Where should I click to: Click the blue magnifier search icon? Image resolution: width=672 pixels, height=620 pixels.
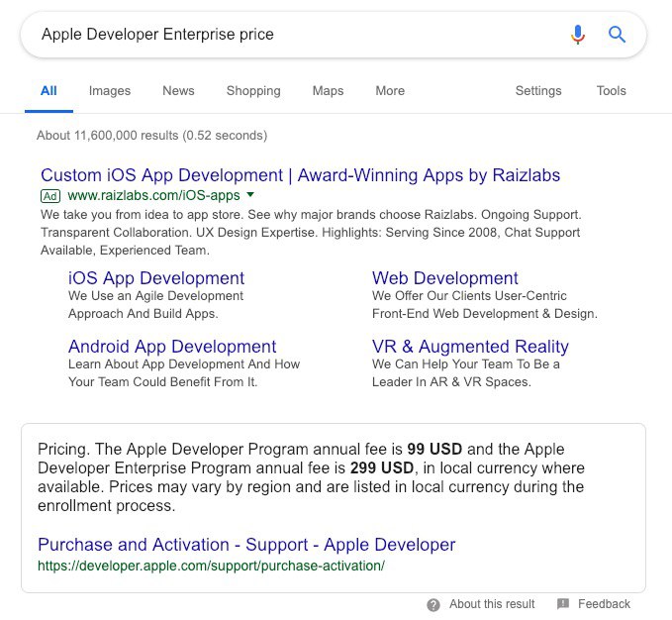tap(617, 35)
